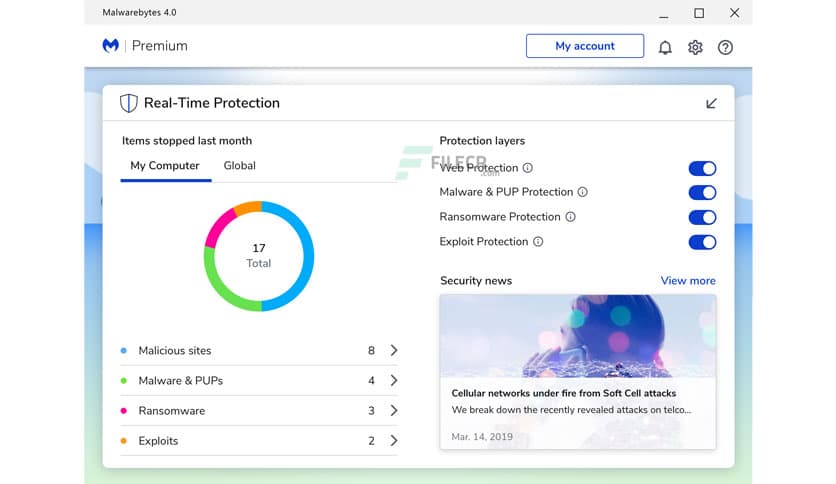This screenshot has width=836, height=484.
Task: Click the Premium label in header
Action: point(159,46)
